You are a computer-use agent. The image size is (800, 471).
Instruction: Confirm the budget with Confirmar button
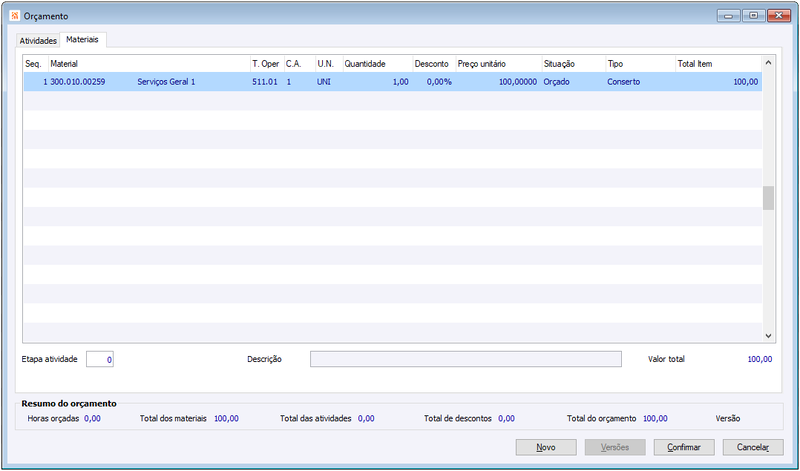pyautogui.click(x=684, y=448)
